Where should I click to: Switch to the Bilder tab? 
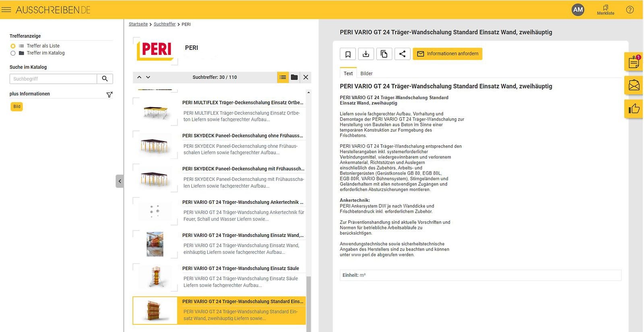pyautogui.click(x=366, y=73)
